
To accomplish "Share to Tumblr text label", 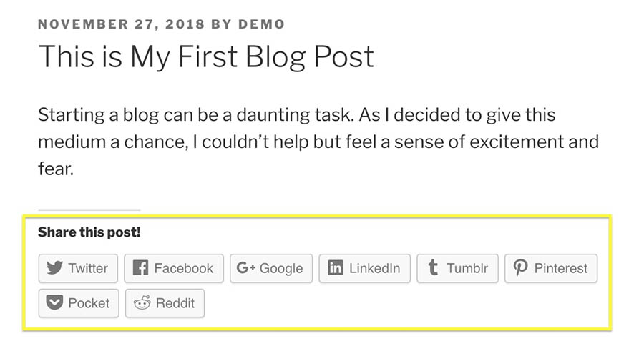I will coord(467,268).
